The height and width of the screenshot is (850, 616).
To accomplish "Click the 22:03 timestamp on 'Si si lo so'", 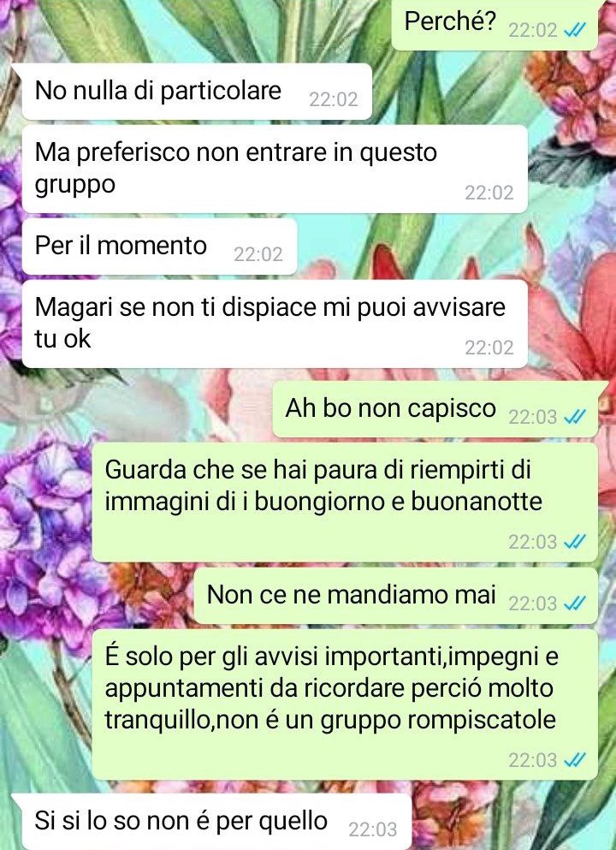I will tap(372, 829).
